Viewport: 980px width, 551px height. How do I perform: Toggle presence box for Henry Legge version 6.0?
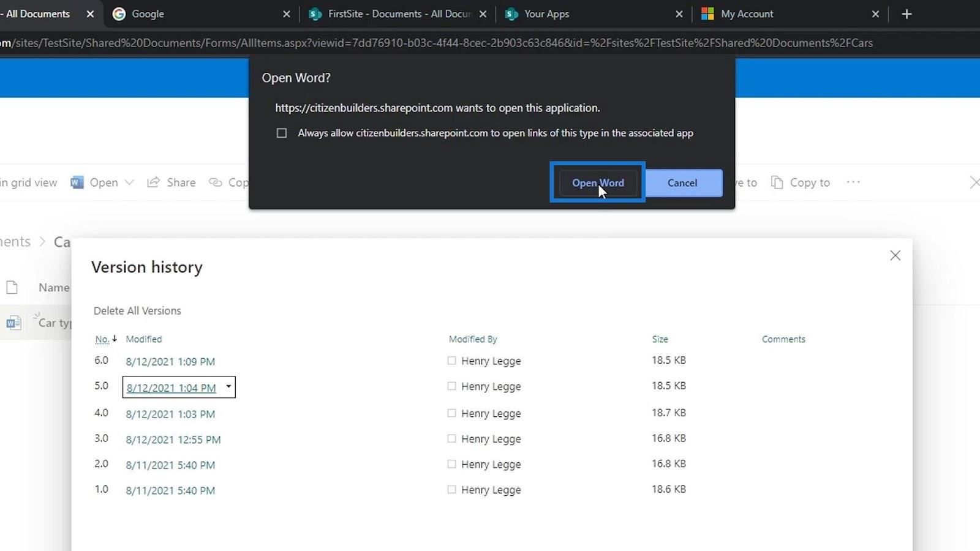[451, 361]
